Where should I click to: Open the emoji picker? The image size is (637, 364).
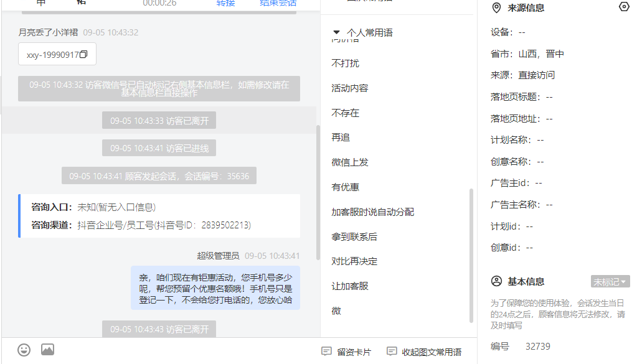(x=24, y=350)
